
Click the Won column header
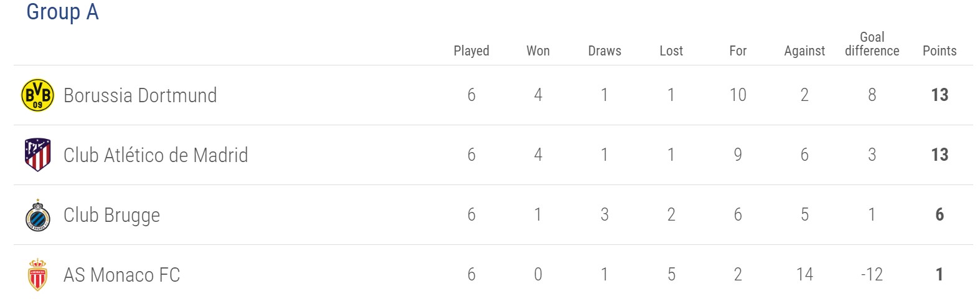point(538,51)
